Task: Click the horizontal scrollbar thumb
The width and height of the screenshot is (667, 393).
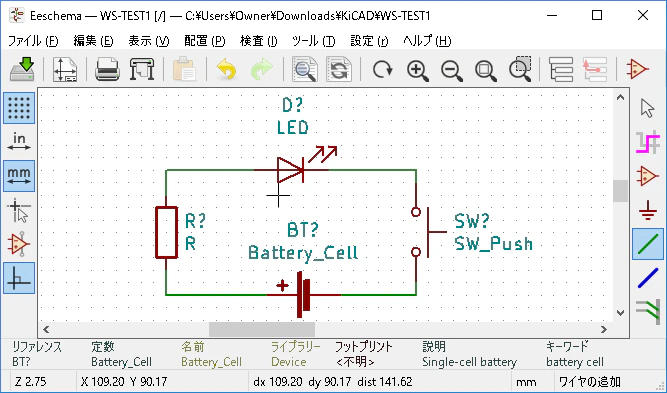Action: [x=262, y=329]
